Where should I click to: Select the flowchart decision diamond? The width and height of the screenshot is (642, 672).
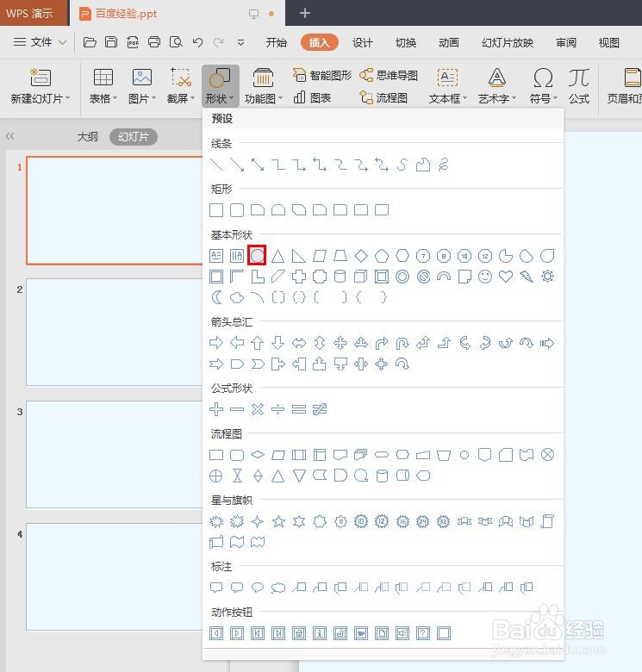click(x=257, y=455)
